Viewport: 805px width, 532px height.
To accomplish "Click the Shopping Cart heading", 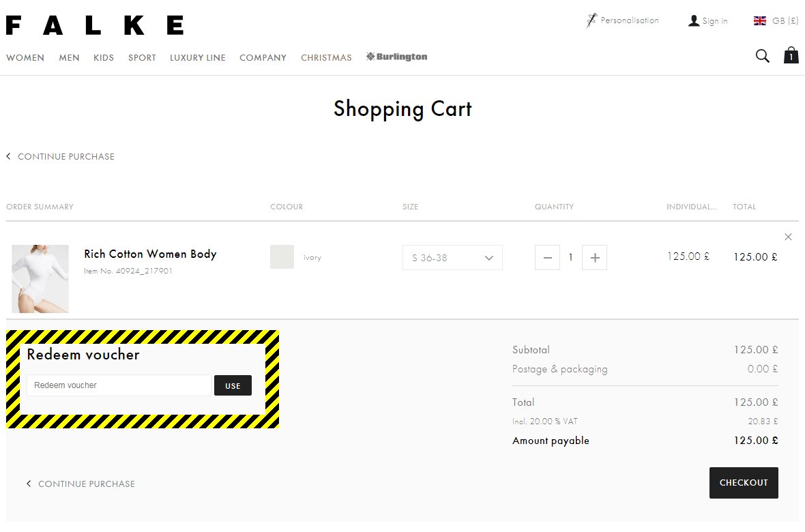I will (402, 109).
